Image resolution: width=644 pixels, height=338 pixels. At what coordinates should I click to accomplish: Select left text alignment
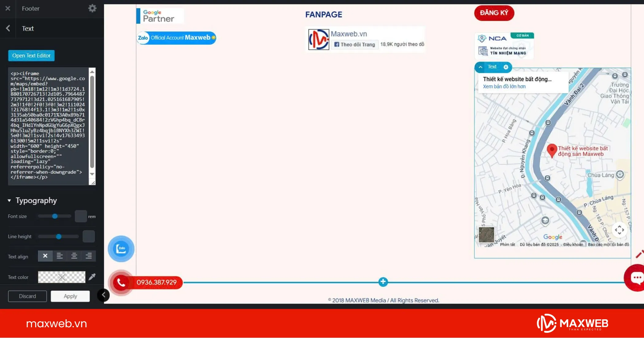pos(60,256)
